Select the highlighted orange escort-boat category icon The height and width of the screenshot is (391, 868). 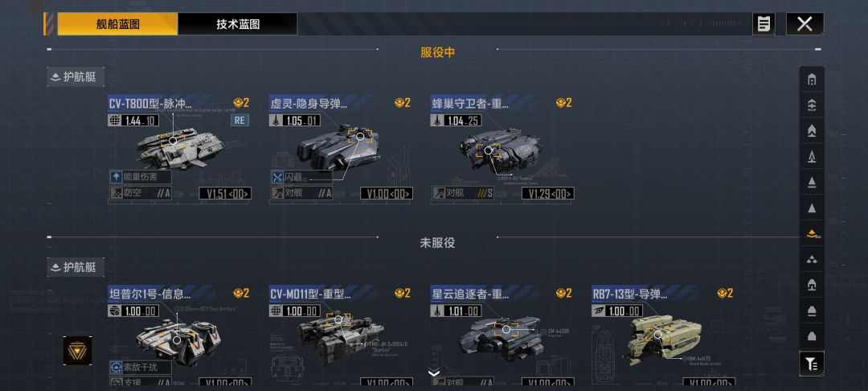pos(812,233)
